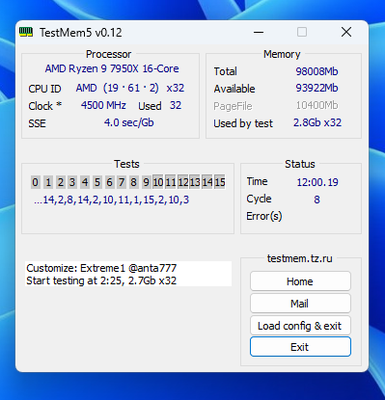Select test box number 15
The image size is (385, 400).
click(220, 182)
